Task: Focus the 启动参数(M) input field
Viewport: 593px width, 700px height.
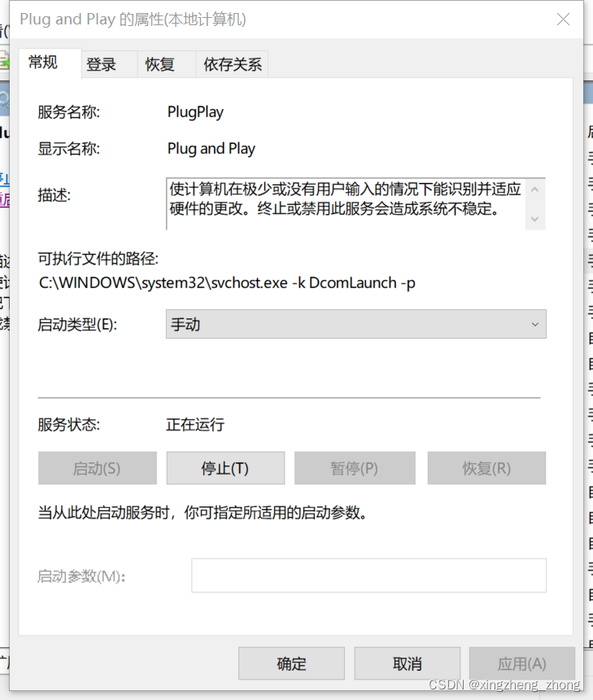Action: point(369,575)
